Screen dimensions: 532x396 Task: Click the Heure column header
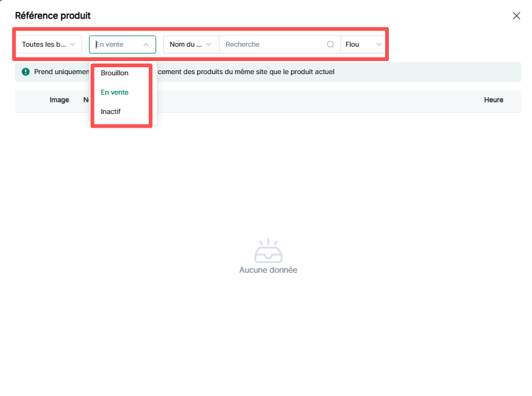[493, 100]
